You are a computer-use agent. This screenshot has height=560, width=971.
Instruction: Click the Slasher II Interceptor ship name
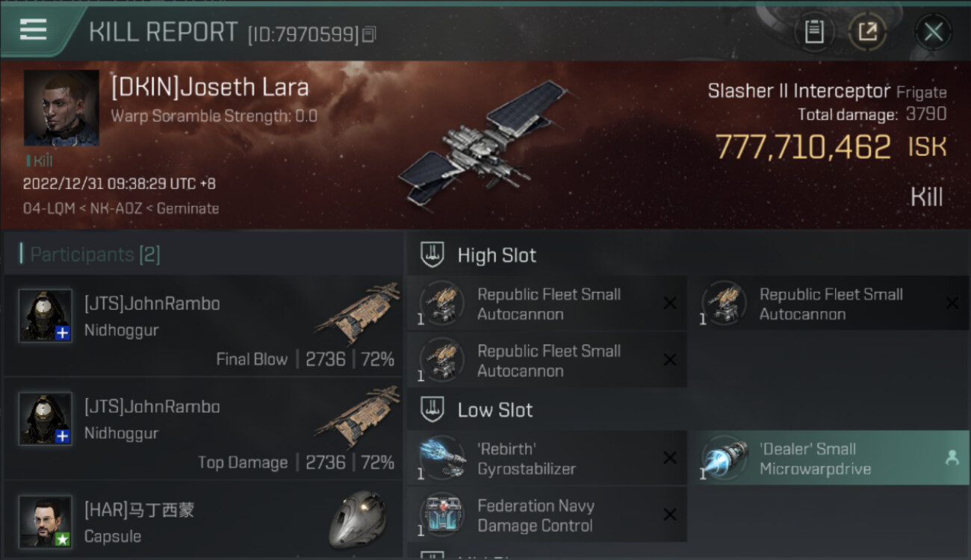click(798, 91)
